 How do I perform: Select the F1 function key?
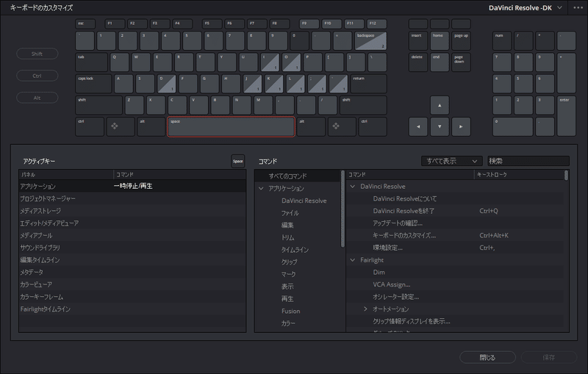click(115, 24)
